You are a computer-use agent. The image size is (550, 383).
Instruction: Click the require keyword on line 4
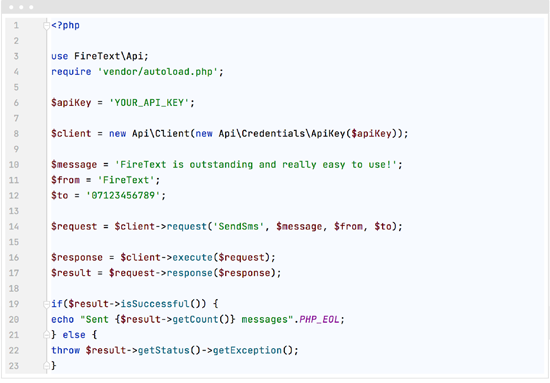[x=71, y=72]
